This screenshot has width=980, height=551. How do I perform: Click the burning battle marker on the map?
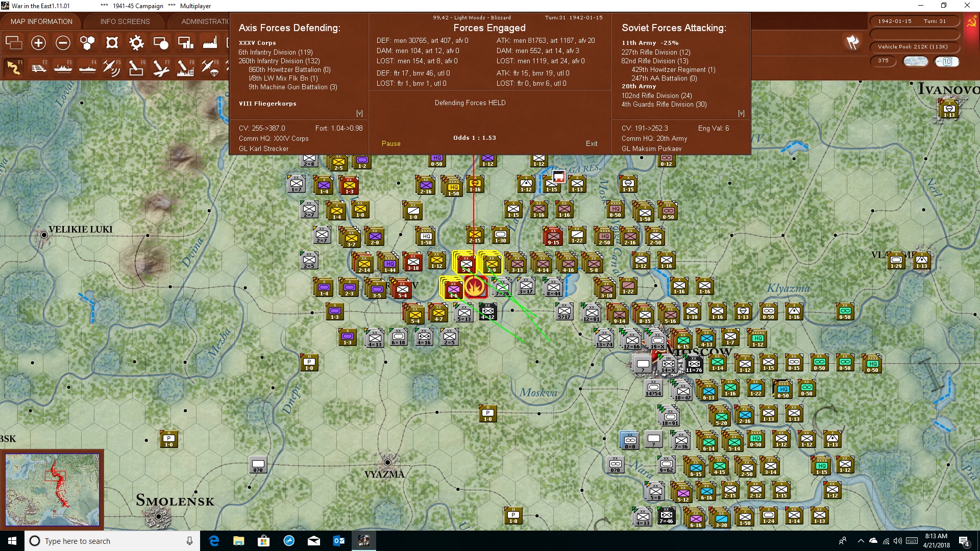(475, 287)
